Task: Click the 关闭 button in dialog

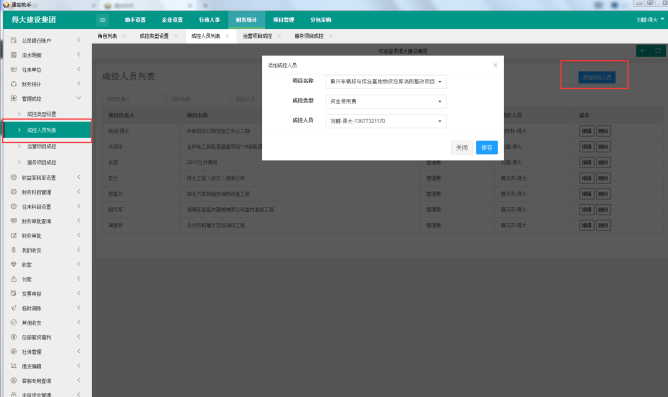Action: (462, 147)
